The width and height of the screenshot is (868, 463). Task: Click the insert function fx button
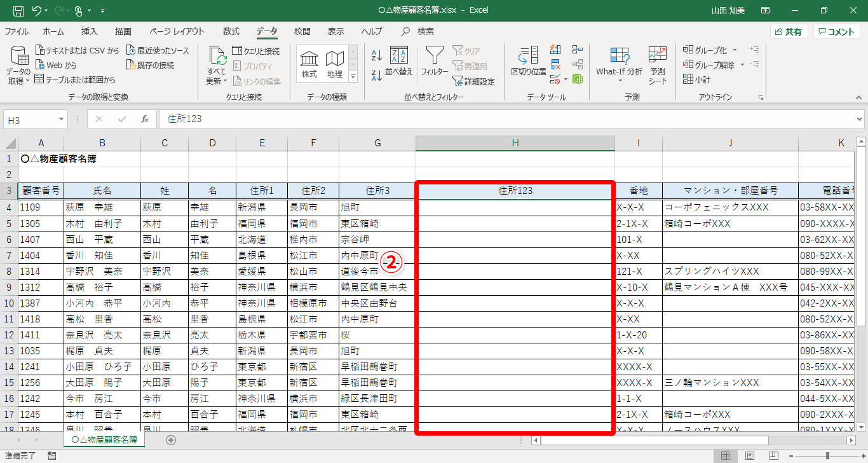145,119
